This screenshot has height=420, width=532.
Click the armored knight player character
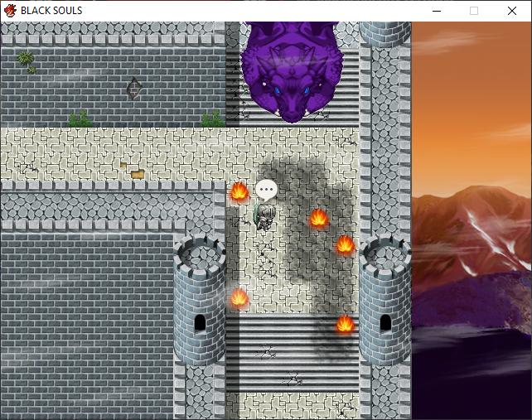click(x=264, y=216)
